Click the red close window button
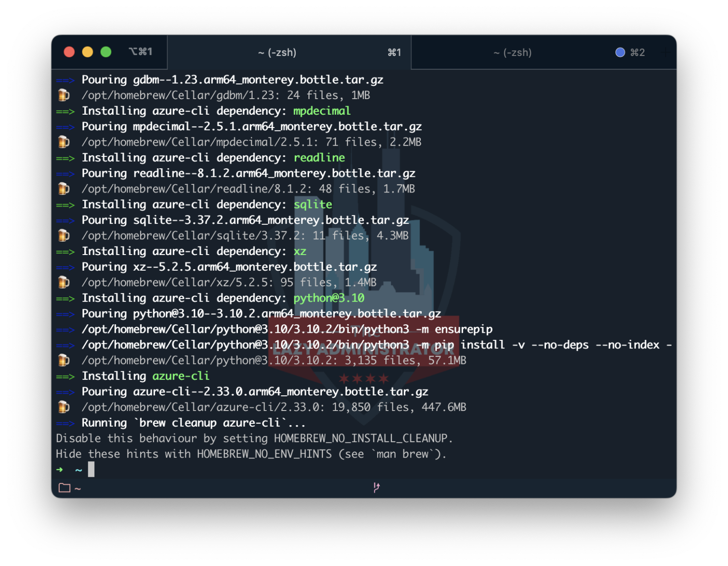Screen dimensions: 728x566 69,52
